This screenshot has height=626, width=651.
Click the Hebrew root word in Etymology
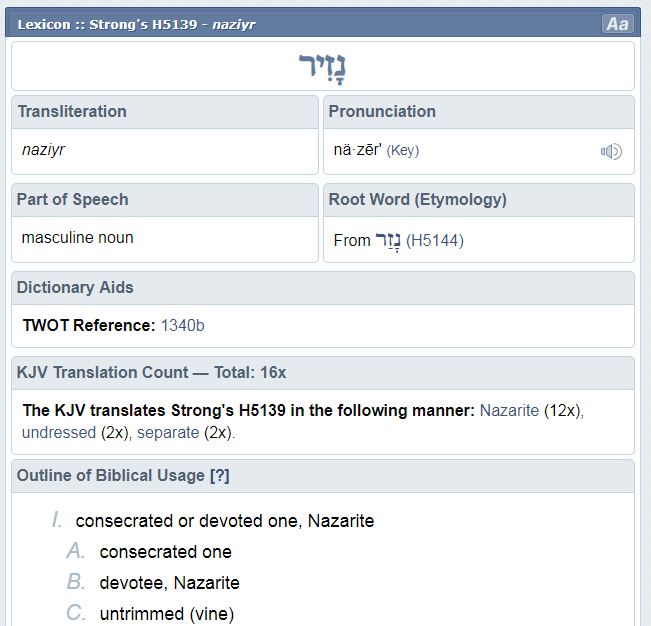tap(387, 240)
